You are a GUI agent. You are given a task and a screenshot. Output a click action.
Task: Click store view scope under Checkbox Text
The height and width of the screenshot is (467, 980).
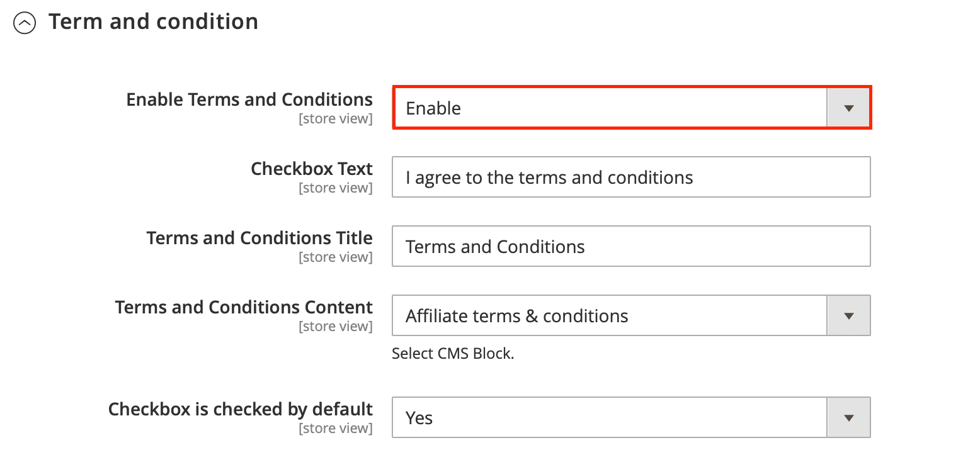(335, 188)
